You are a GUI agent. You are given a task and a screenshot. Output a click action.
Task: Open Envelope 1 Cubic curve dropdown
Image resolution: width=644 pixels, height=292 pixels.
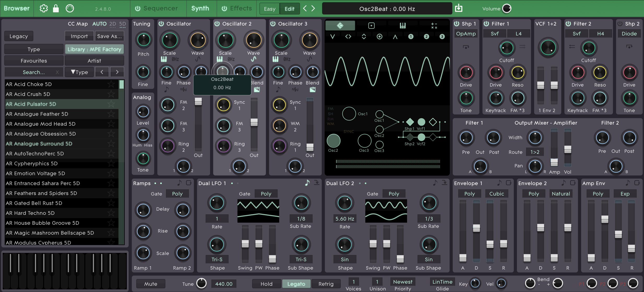497,194
